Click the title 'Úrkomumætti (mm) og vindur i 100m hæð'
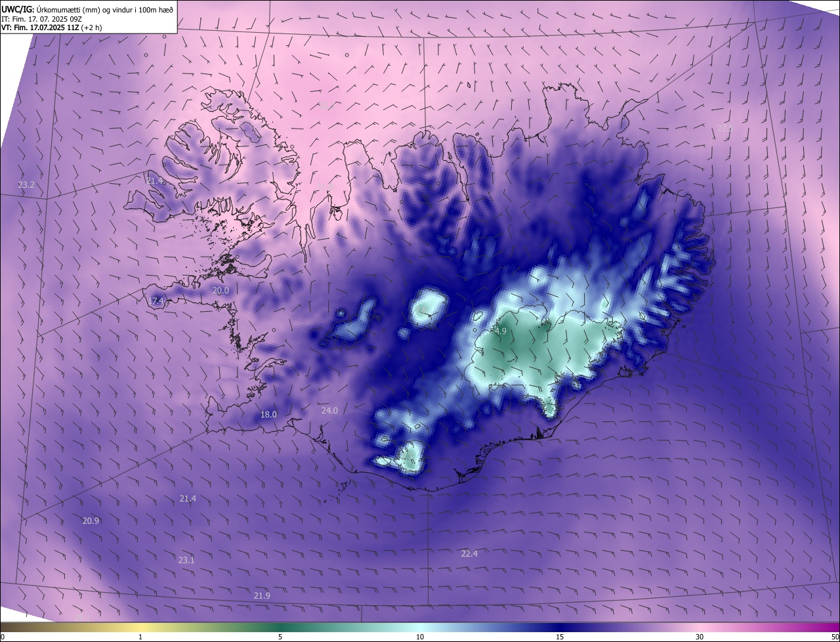Screen dimensions: 840x642 (106, 9)
